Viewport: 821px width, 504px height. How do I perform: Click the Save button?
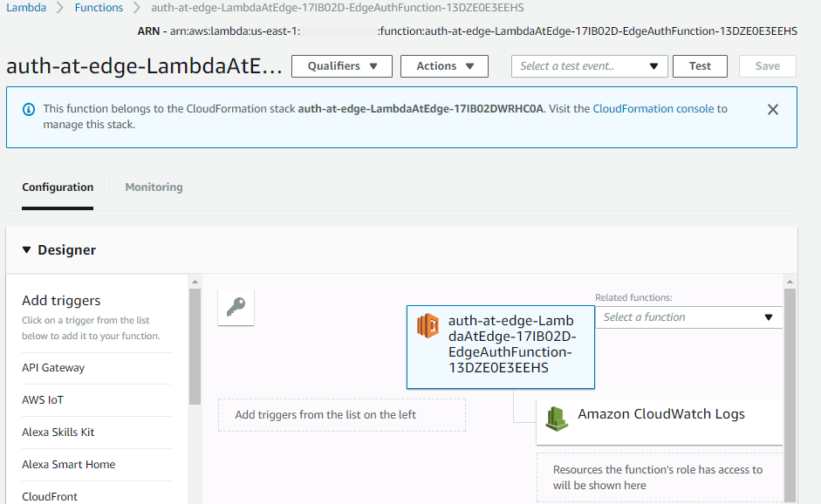click(x=768, y=66)
